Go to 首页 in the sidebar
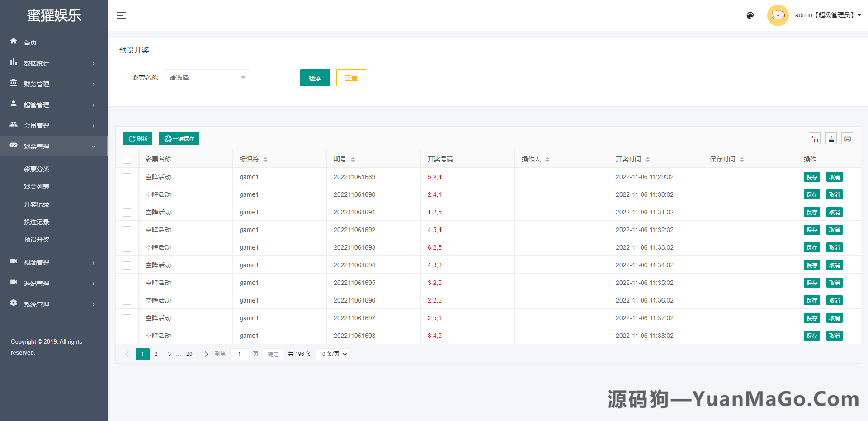The height and width of the screenshot is (421, 868). (x=30, y=43)
